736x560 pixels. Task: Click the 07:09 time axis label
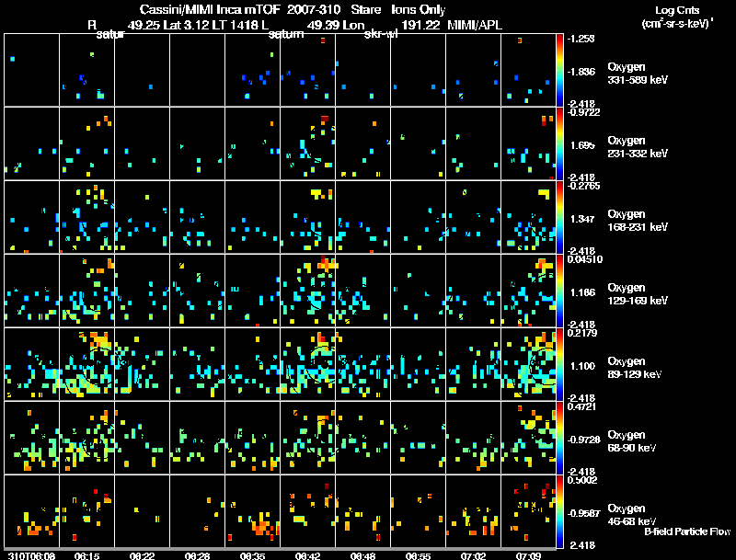[x=528, y=555]
